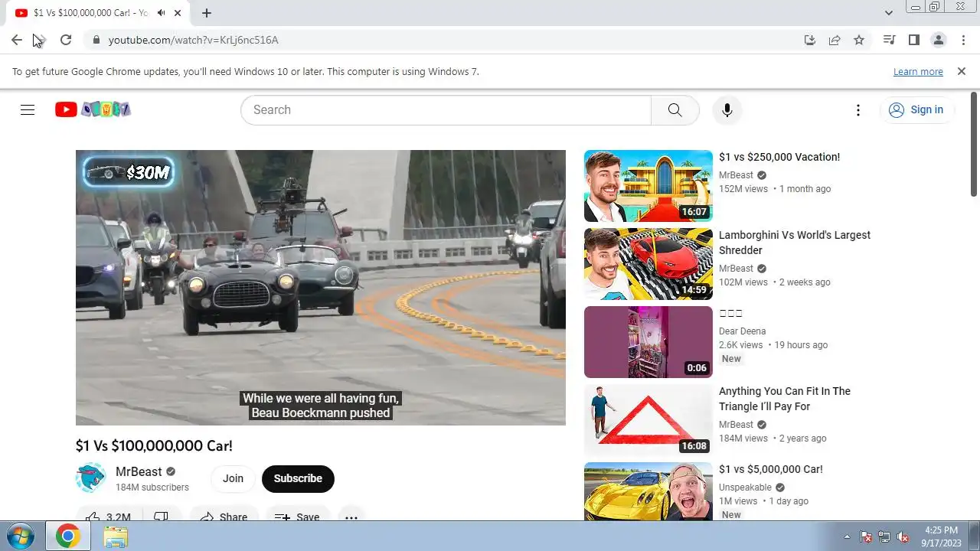Open MrBeast channel avatar
980x551 pixels.
[90, 478]
